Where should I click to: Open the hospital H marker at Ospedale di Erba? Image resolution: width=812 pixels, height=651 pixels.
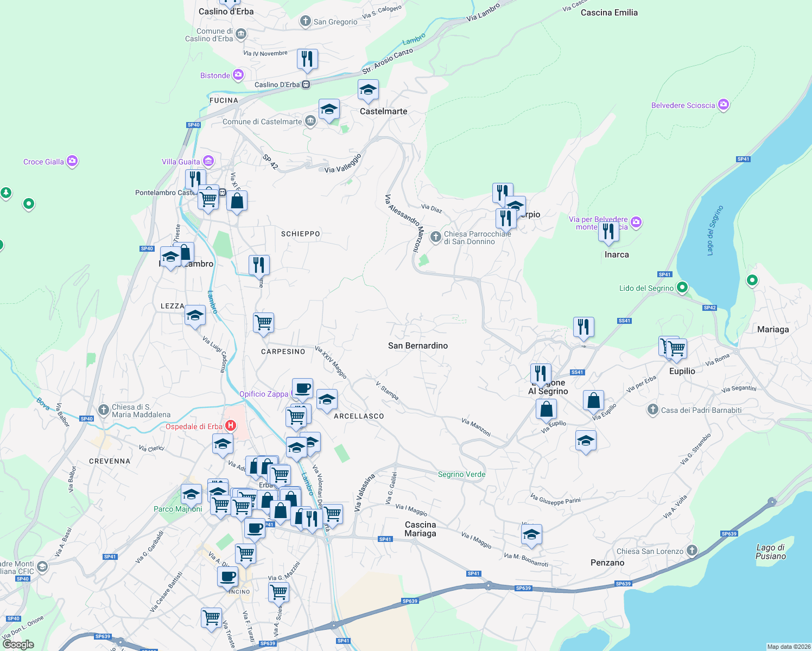click(x=230, y=425)
